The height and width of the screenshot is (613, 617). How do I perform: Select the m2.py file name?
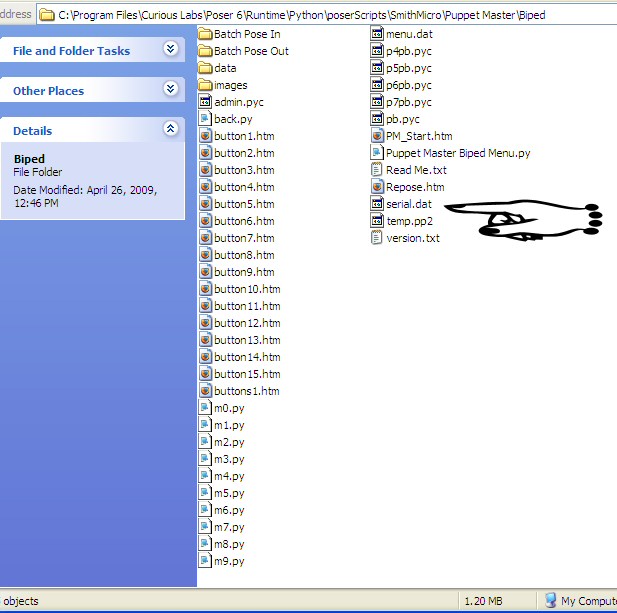coord(229,443)
